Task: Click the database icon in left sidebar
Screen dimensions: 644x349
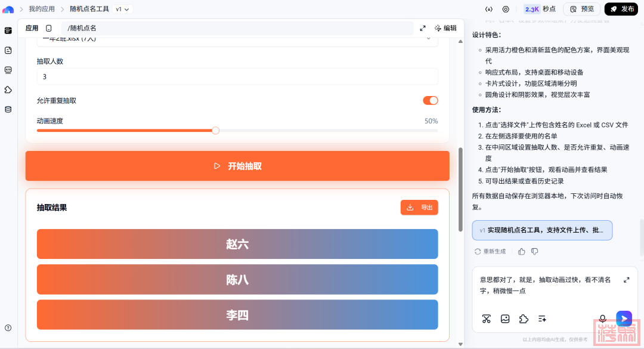Action: 8,109
